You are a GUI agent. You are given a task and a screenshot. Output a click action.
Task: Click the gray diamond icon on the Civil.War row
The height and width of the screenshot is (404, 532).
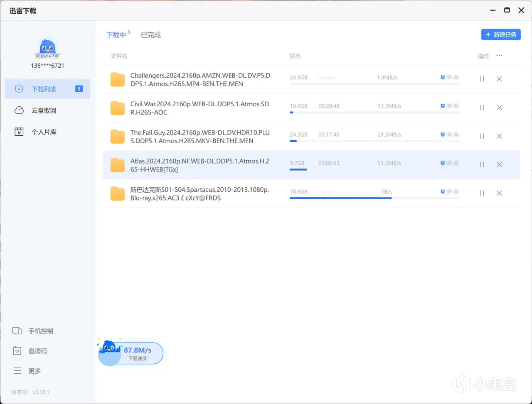coord(449,106)
